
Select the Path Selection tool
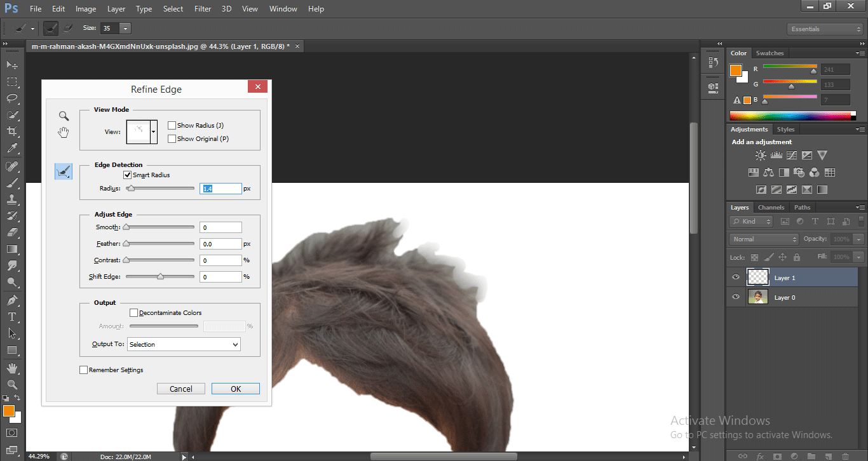coord(12,333)
